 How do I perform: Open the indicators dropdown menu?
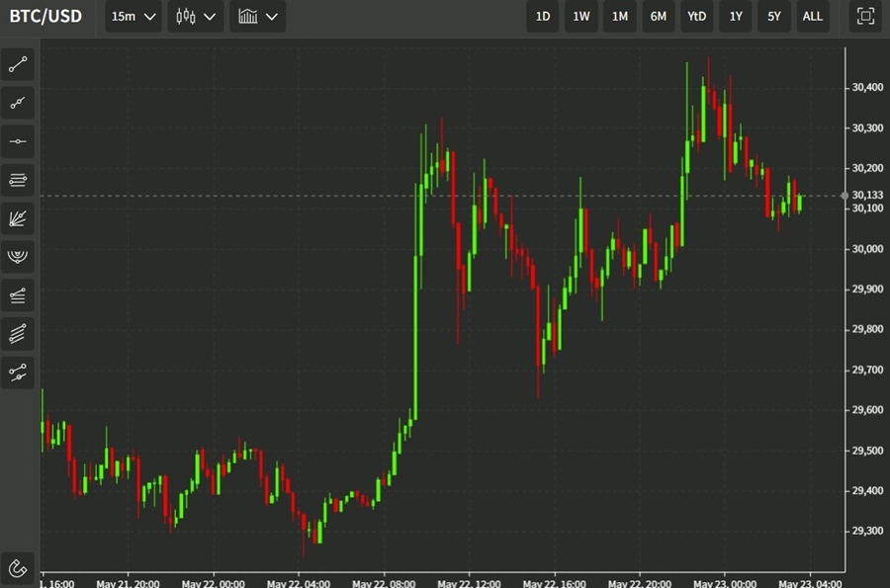point(258,17)
